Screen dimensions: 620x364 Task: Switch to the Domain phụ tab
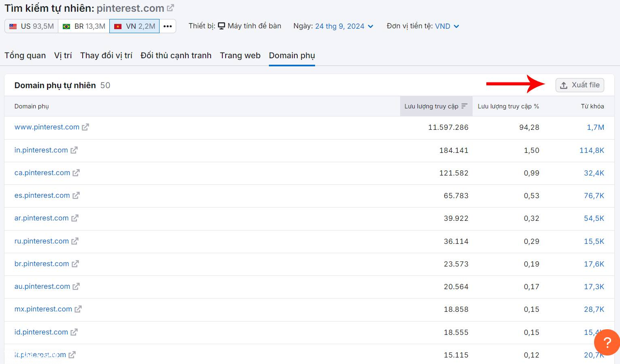coord(292,55)
